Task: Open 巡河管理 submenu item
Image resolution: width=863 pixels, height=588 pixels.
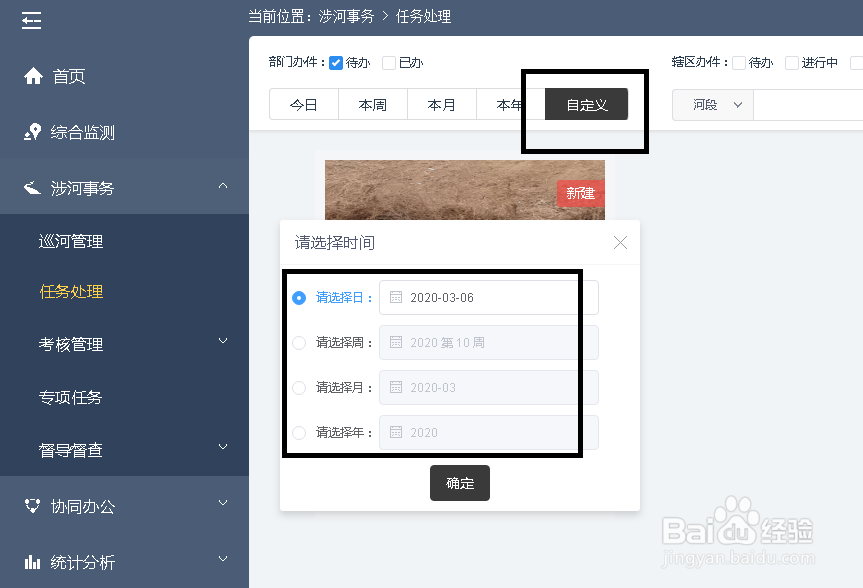Action: tap(71, 241)
